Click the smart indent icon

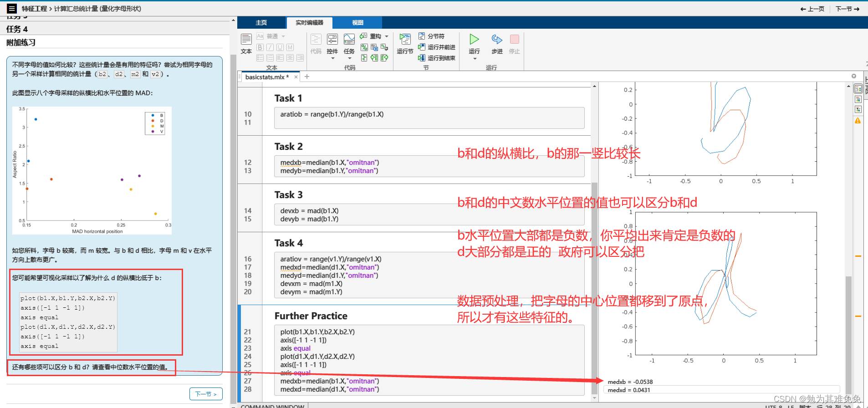[x=364, y=58]
